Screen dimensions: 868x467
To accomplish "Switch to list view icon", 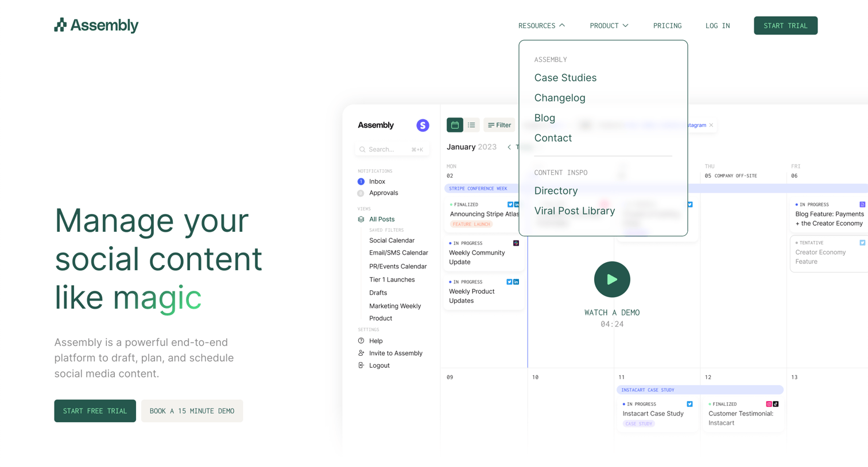I will click(471, 124).
